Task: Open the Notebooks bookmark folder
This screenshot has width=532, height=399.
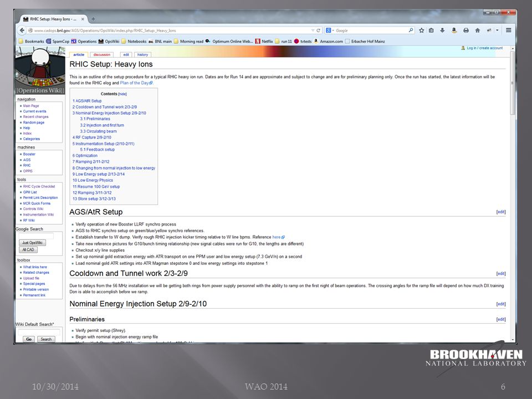Action: [134, 42]
